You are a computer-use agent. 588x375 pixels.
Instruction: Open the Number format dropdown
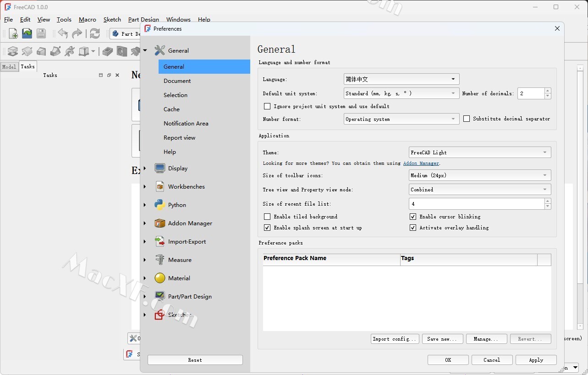click(x=401, y=119)
